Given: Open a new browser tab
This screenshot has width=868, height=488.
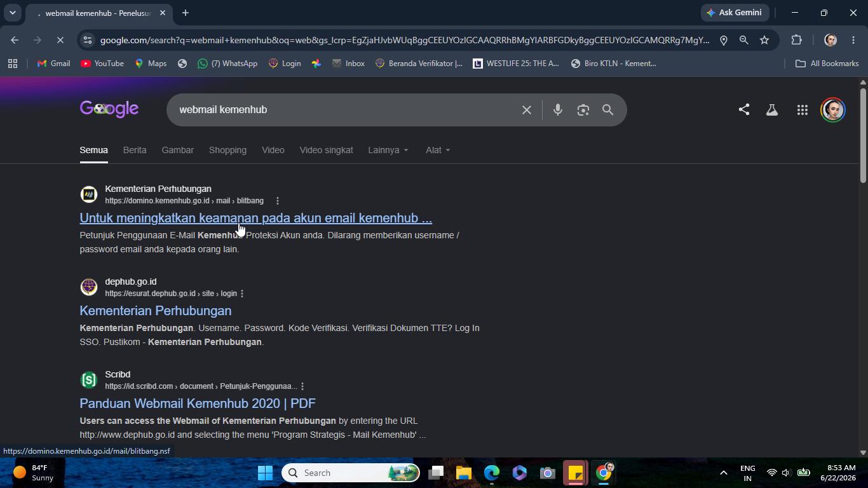Looking at the screenshot, I should tap(186, 13).
